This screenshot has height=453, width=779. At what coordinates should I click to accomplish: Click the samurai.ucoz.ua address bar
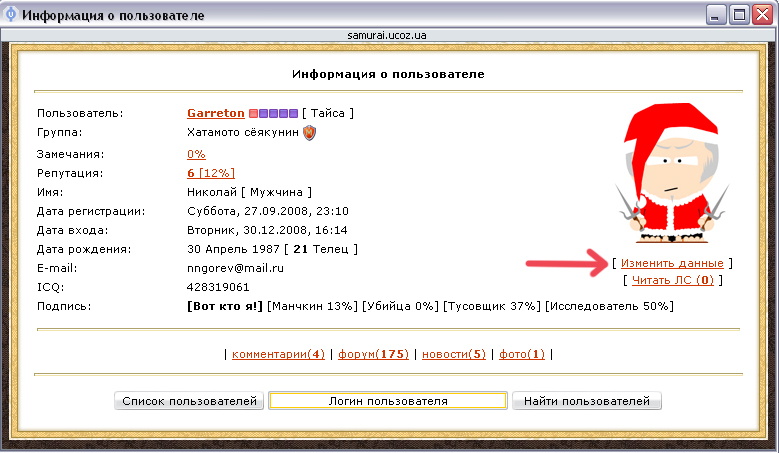[x=387, y=35]
